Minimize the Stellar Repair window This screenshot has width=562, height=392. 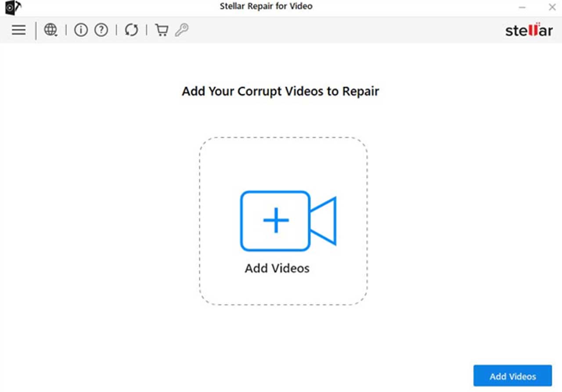click(522, 7)
